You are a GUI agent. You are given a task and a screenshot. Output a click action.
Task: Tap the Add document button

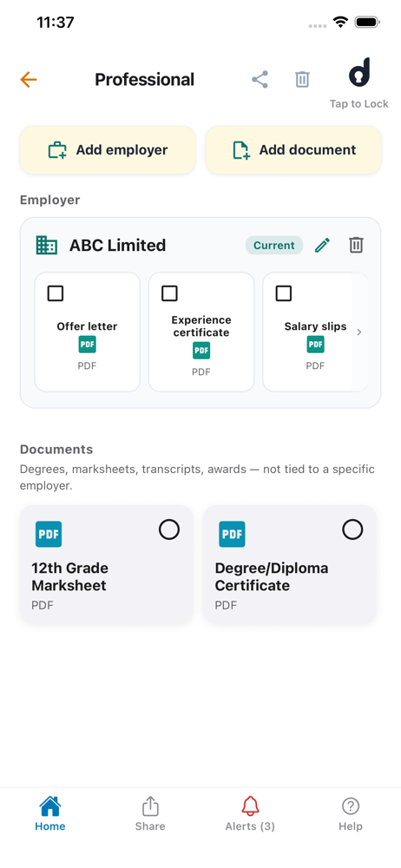293,150
